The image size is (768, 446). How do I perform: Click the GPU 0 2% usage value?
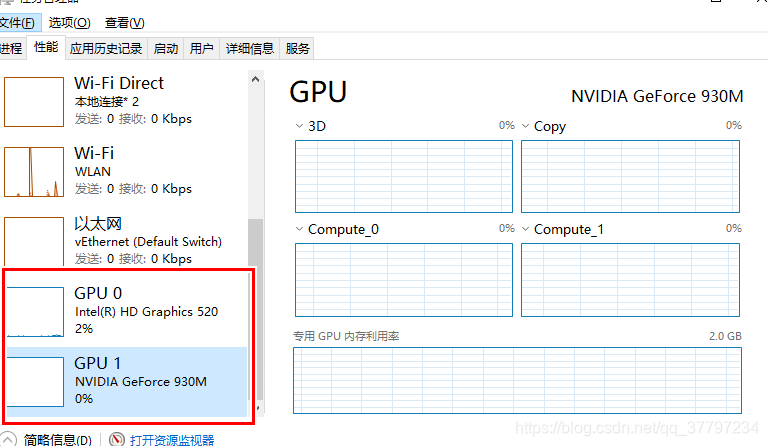[84, 329]
